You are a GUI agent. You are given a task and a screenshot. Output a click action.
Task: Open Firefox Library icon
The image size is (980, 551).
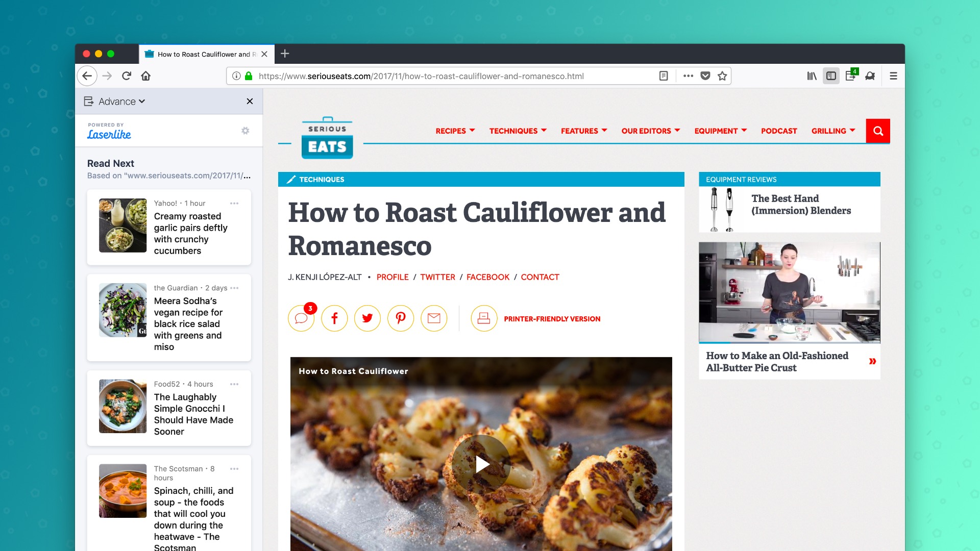click(x=812, y=76)
